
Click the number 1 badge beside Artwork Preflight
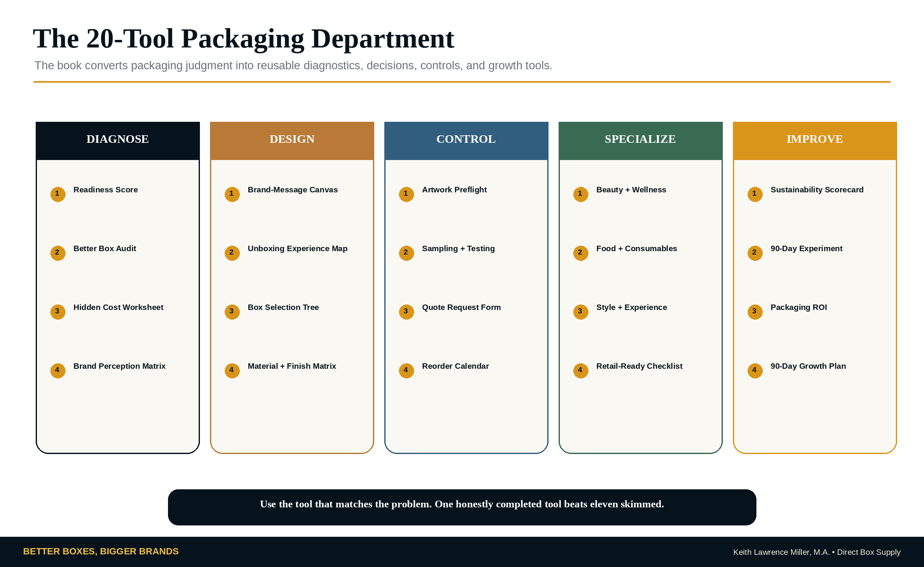click(x=407, y=194)
